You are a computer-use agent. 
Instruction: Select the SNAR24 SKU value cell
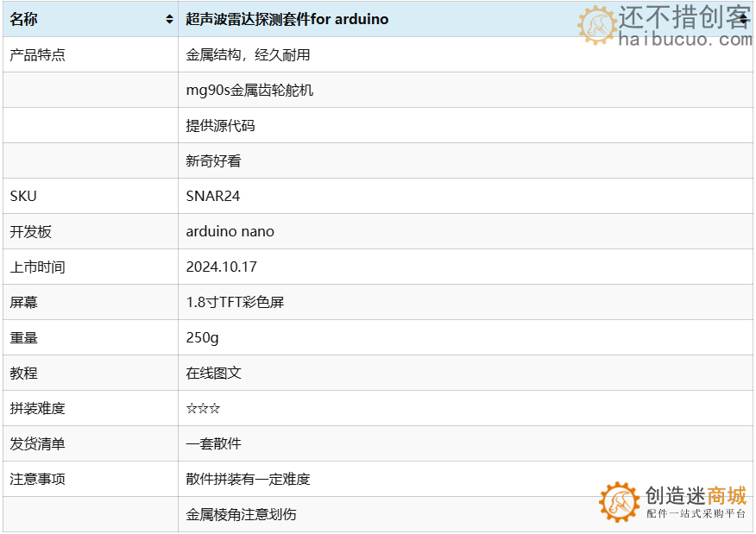[x=213, y=197]
